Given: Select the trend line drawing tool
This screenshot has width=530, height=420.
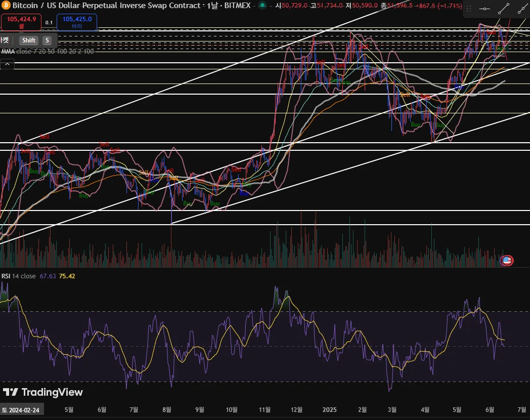Looking at the screenshot, I should click(504, 9).
